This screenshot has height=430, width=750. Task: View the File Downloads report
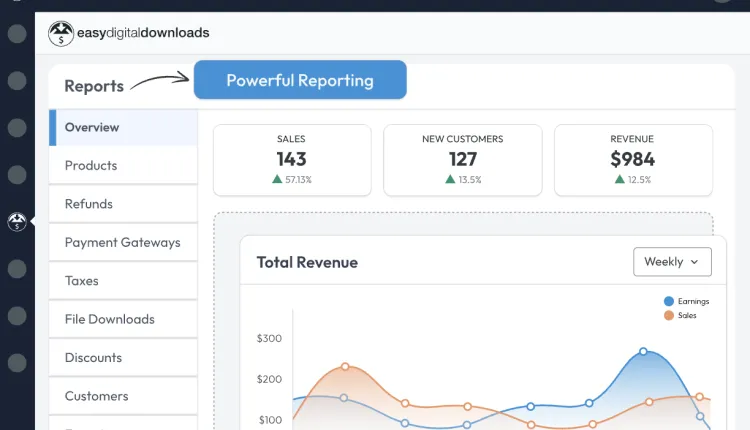coord(123,319)
